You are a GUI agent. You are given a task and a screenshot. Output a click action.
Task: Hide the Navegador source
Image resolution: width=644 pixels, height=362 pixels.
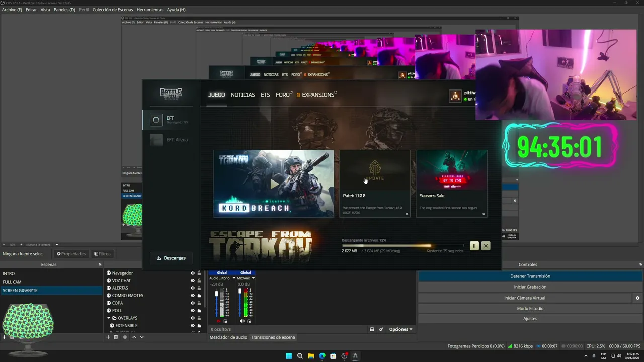(192, 273)
